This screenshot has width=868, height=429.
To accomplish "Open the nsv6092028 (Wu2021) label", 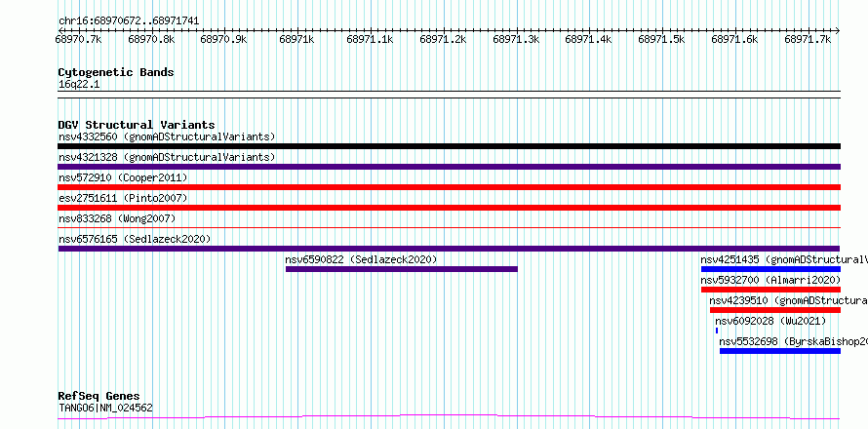I will (x=770, y=321).
